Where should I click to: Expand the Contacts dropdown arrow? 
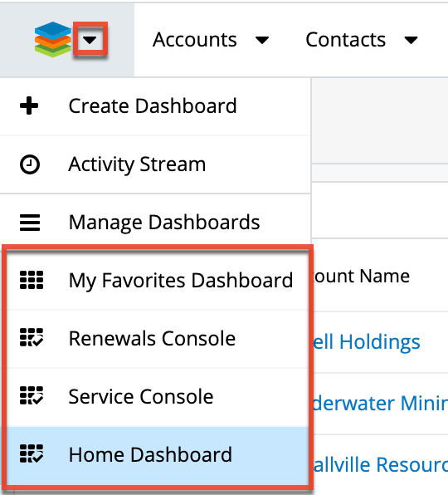coord(411,40)
